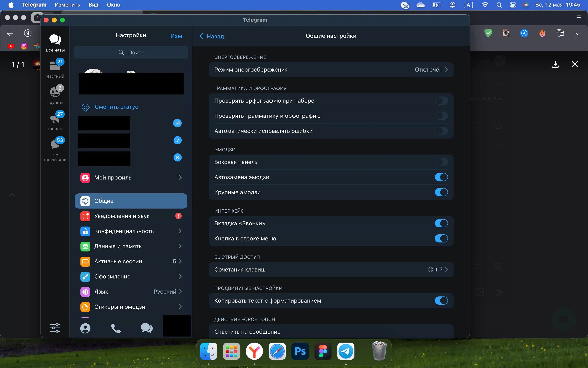This screenshot has width=588, height=368.
Task: Open Изменить menu in menu bar
Action: (x=67, y=5)
